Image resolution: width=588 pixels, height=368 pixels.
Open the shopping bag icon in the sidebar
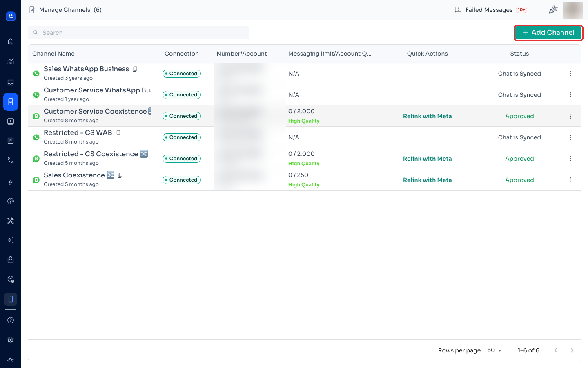tap(11, 260)
